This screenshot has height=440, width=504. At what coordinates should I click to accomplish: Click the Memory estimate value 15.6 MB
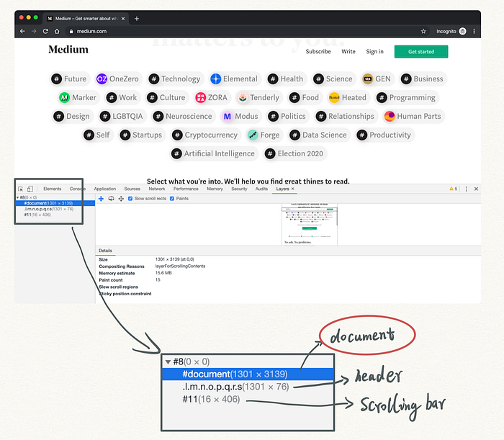(x=163, y=273)
